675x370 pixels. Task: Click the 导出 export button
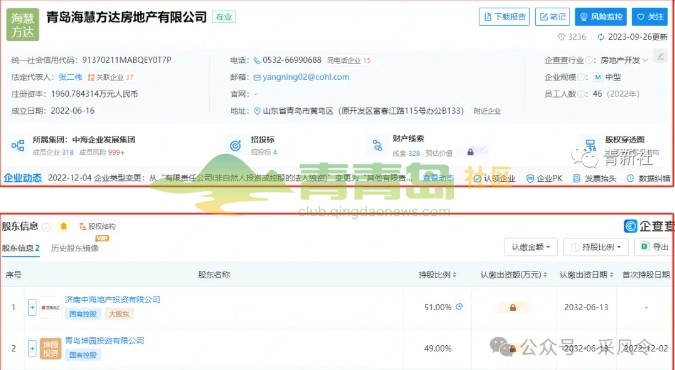654,247
